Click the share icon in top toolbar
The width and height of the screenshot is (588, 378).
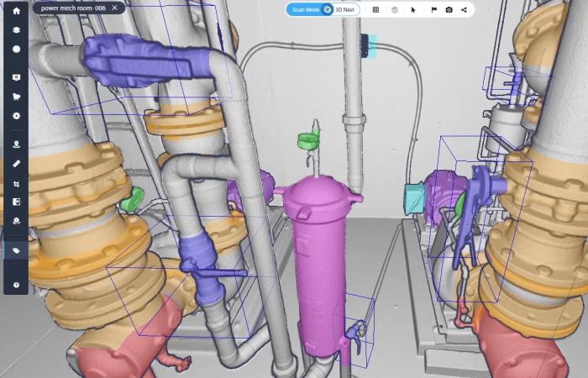point(464,10)
